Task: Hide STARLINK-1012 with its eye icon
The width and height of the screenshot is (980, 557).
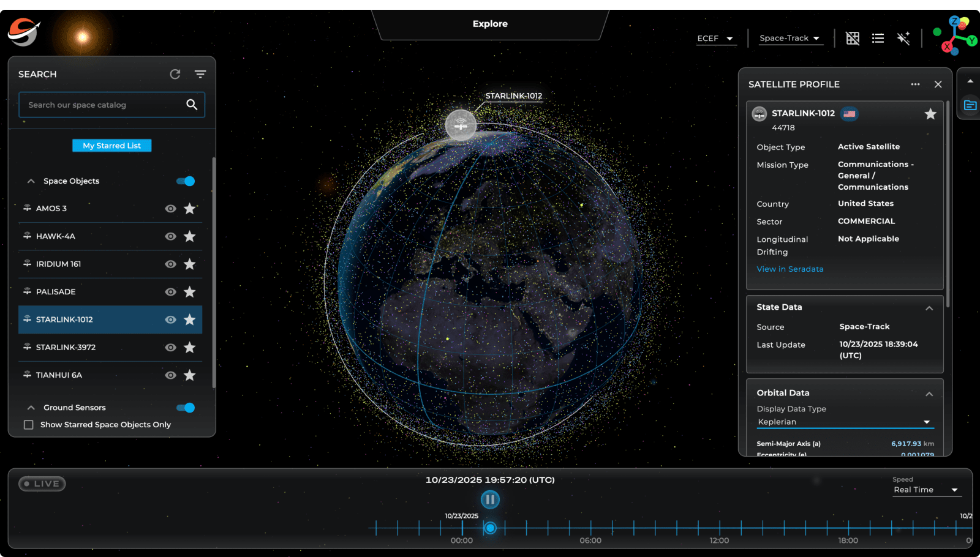Action: tap(170, 320)
